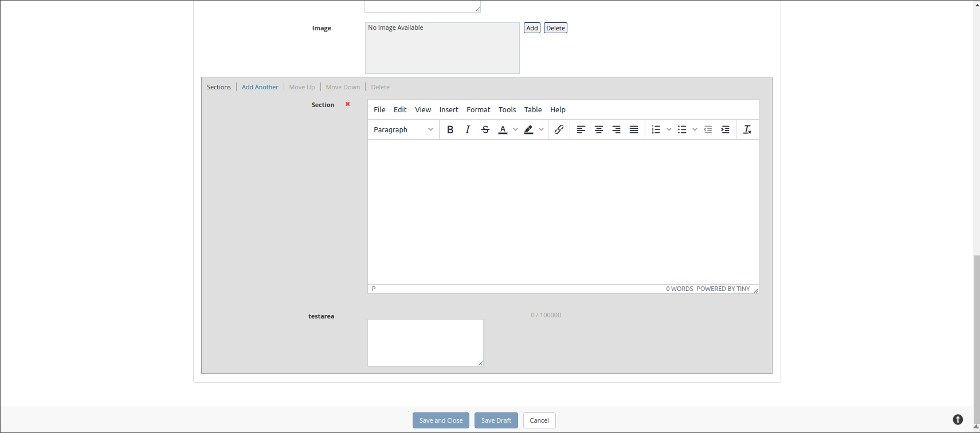Click the back-to-top arrow icon
This screenshot has height=433, width=980.
[x=958, y=420]
